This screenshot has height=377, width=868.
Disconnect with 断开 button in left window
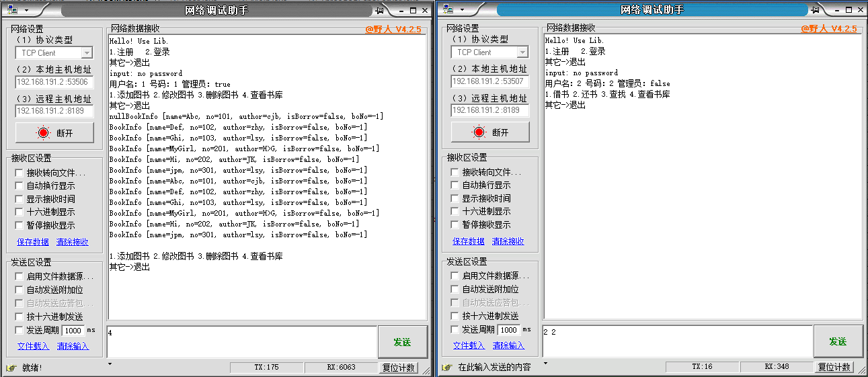point(55,132)
